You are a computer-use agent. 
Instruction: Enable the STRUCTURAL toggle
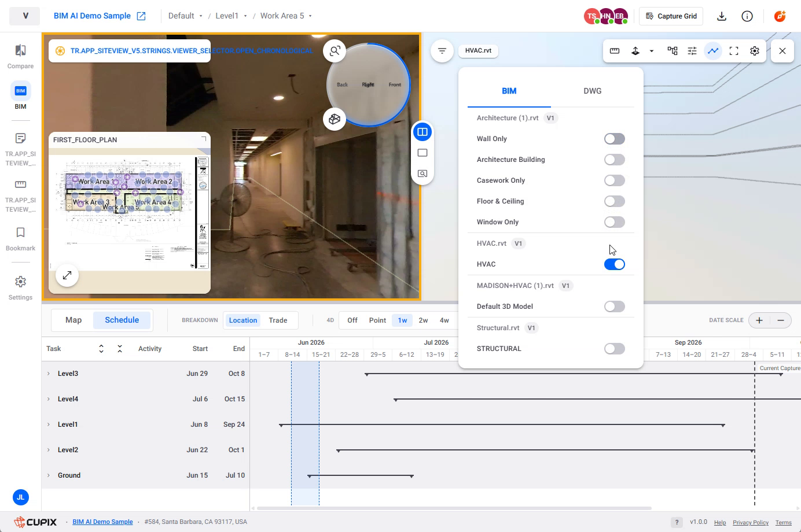point(615,349)
